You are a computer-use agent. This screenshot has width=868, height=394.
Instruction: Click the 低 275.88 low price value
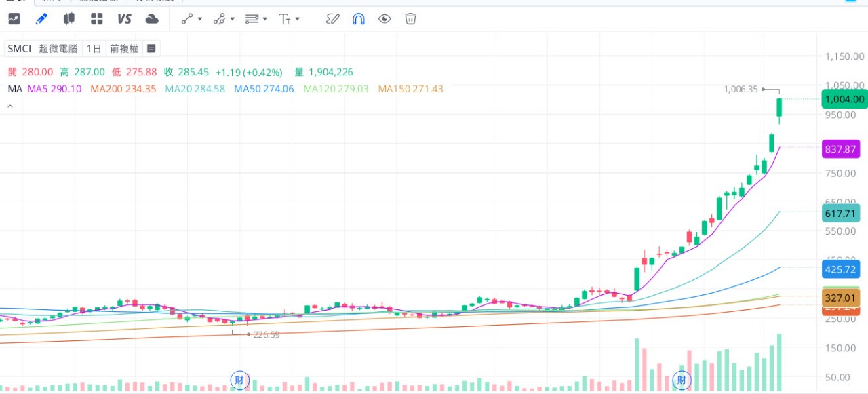[134, 72]
